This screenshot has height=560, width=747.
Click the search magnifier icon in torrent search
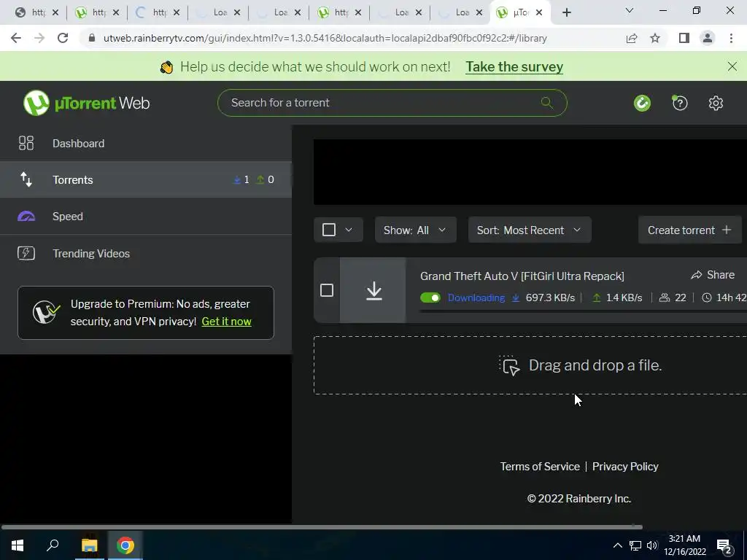(547, 103)
